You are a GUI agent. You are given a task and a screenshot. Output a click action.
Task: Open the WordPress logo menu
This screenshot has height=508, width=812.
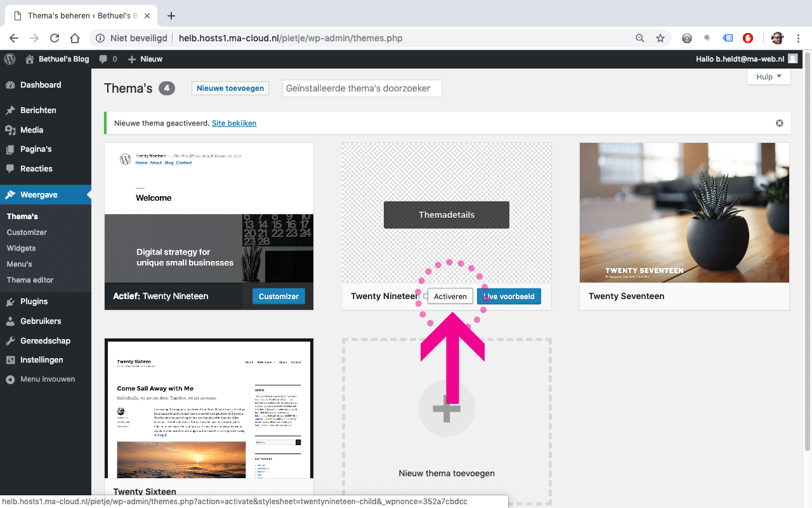[x=10, y=59]
